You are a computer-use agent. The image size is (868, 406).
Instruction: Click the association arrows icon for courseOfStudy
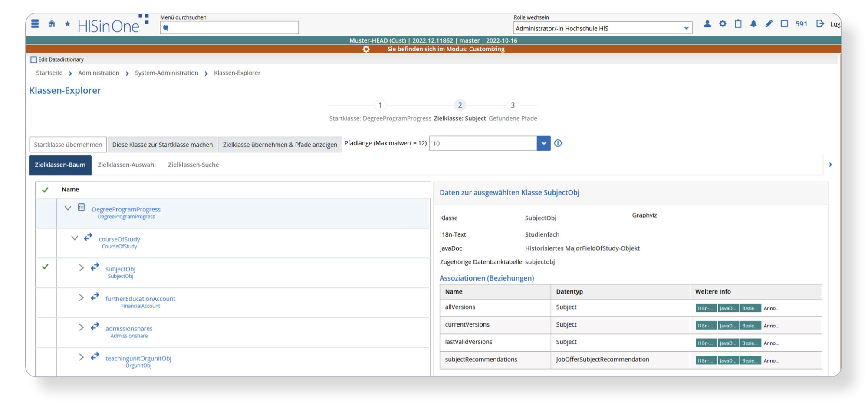pyautogui.click(x=88, y=237)
